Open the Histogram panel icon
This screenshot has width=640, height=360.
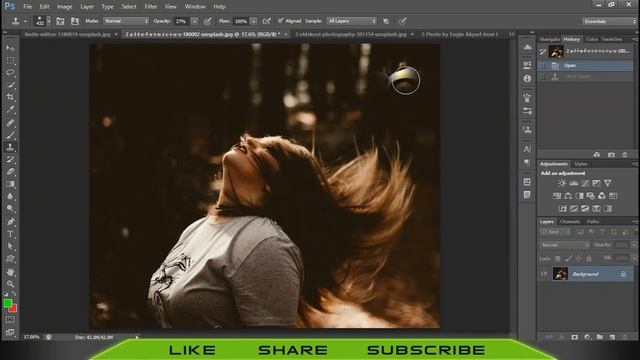[527, 47]
